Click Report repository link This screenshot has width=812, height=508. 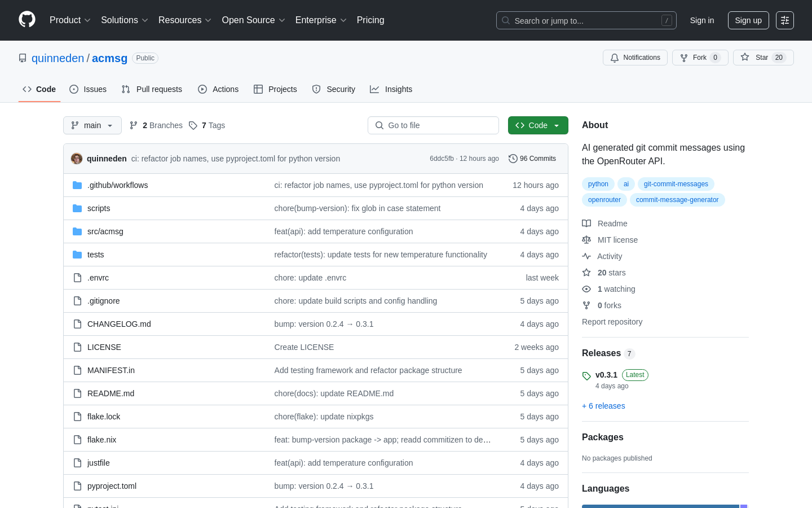612,322
